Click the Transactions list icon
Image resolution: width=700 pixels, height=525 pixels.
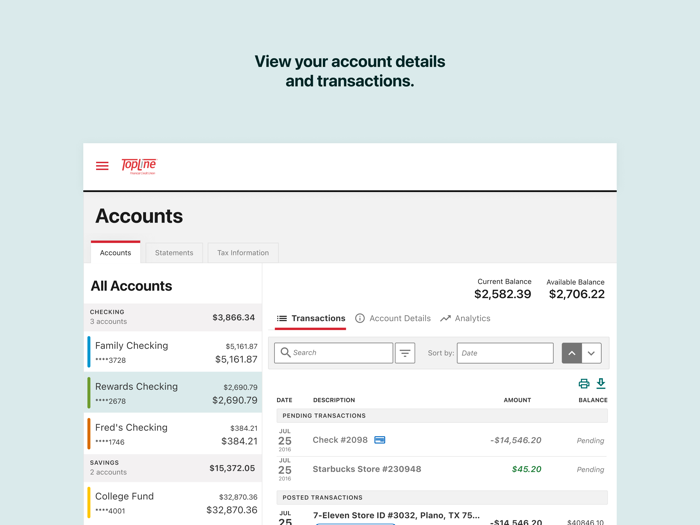coord(282,318)
